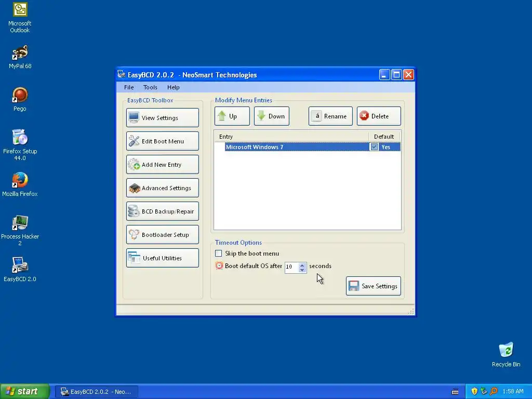The width and height of the screenshot is (532, 399).
Task: Click Save Settings floppy disk button
Action: pos(373,286)
